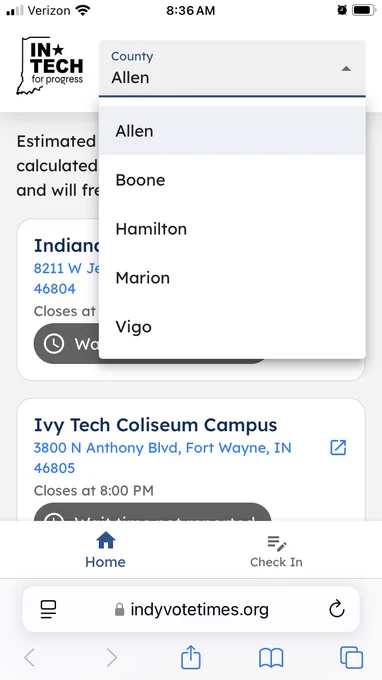Screen dimensions: 382x680
Task: Tap the Home house icon
Action: pyautogui.click(x=105, y=540)
